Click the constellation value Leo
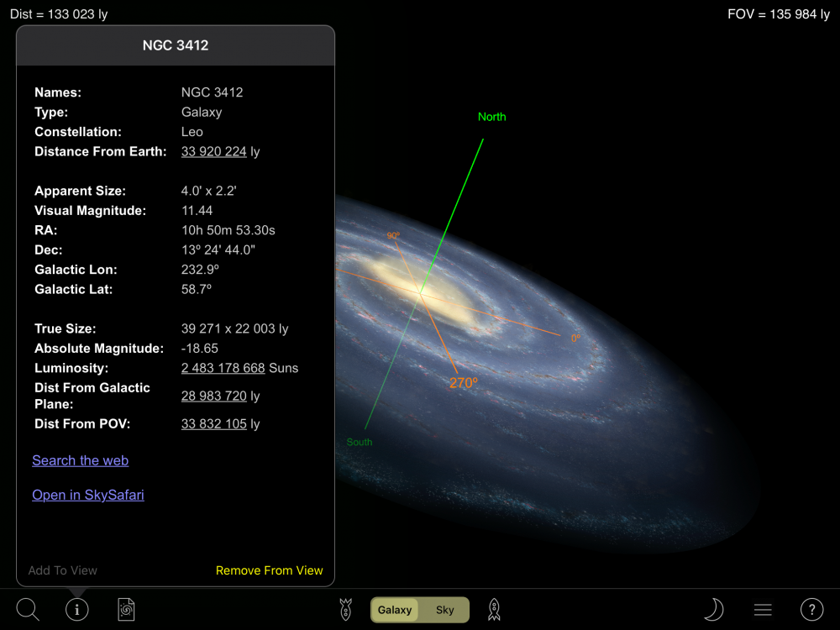 [x=192, y=132]
